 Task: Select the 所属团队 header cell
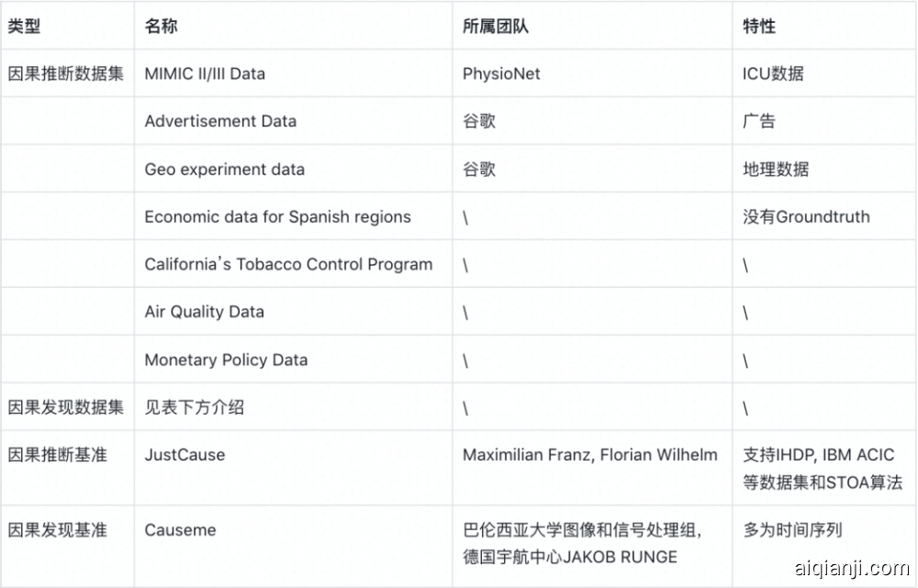(495, 27)
